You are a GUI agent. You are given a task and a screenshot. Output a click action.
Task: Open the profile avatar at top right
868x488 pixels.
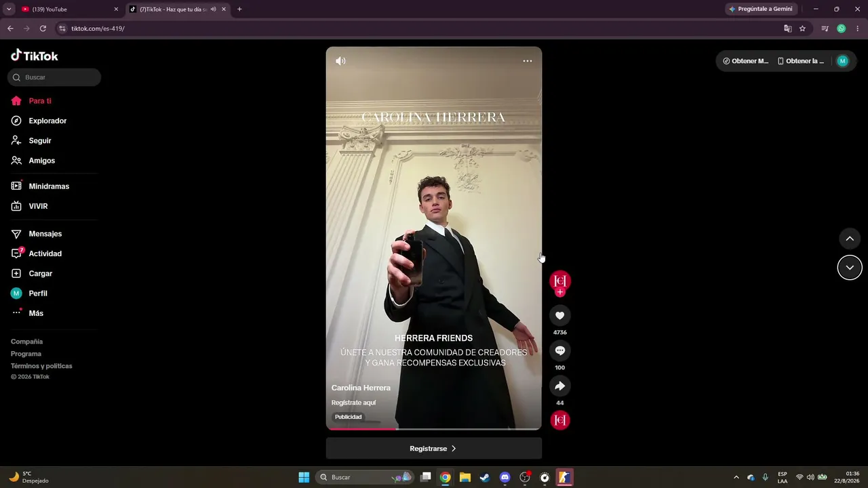click(x=843, y=61)
